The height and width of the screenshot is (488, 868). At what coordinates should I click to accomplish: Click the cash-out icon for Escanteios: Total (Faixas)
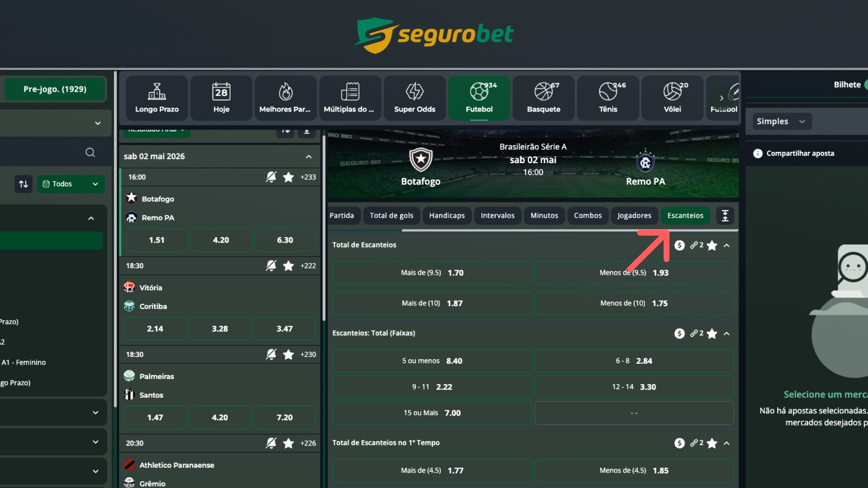(x=679, y=333)
